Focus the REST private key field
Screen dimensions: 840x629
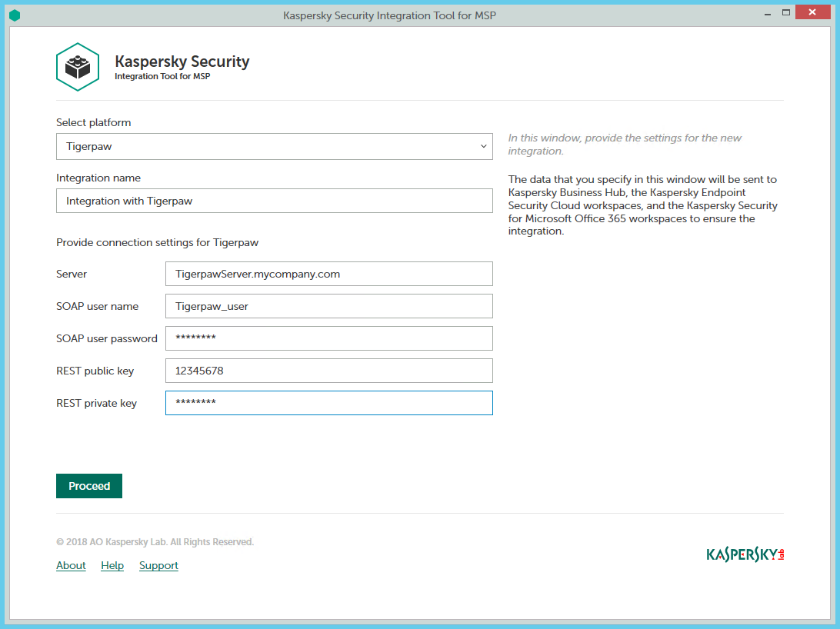point(328,403)
